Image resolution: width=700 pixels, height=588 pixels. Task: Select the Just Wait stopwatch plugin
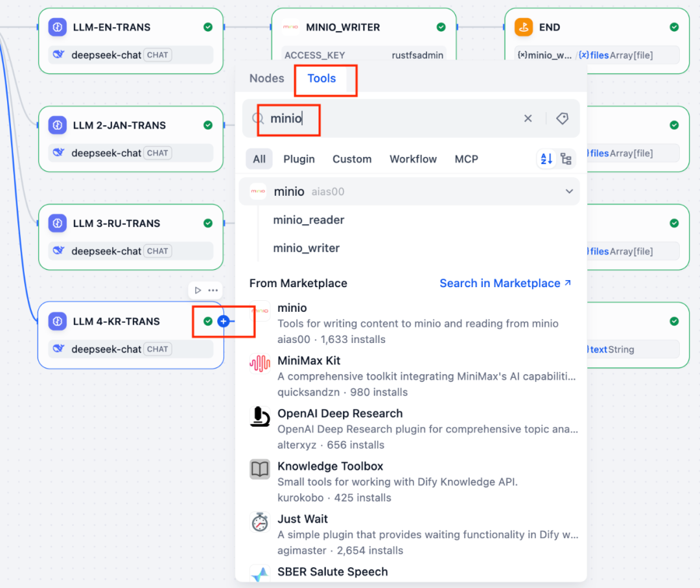point(260,523)
